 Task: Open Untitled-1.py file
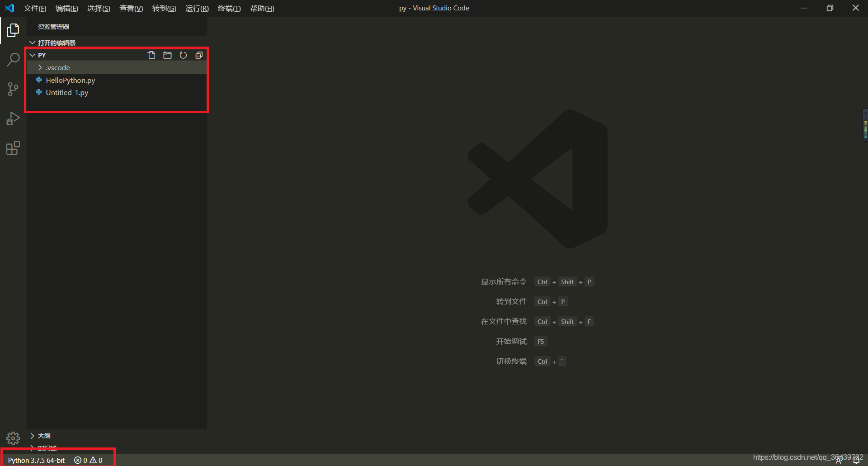point(117,92)
